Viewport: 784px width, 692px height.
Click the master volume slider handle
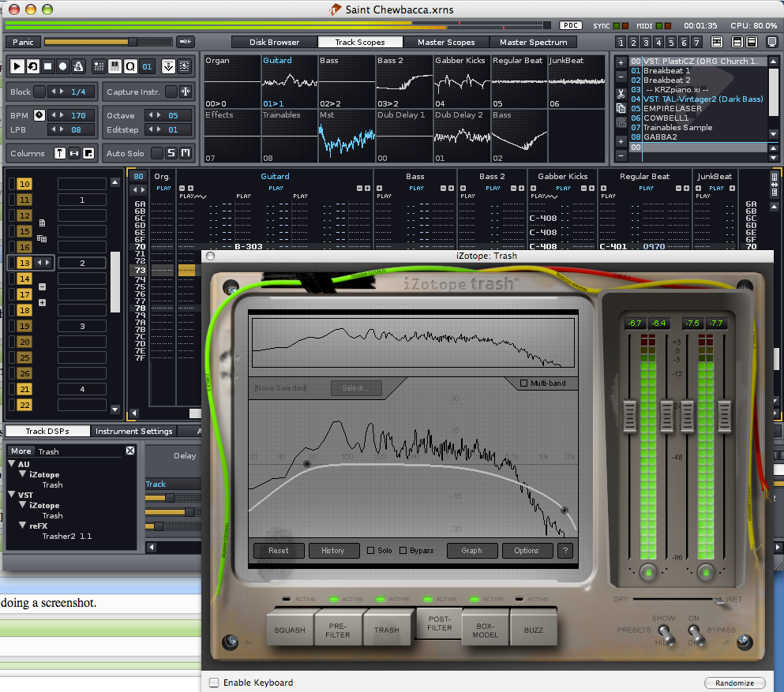click(132, 42)
